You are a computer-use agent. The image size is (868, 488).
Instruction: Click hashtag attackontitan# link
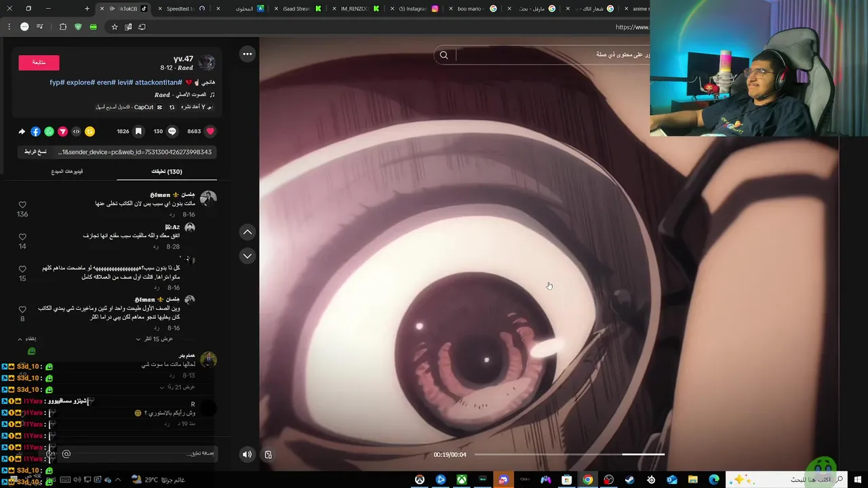click(159, 82)
